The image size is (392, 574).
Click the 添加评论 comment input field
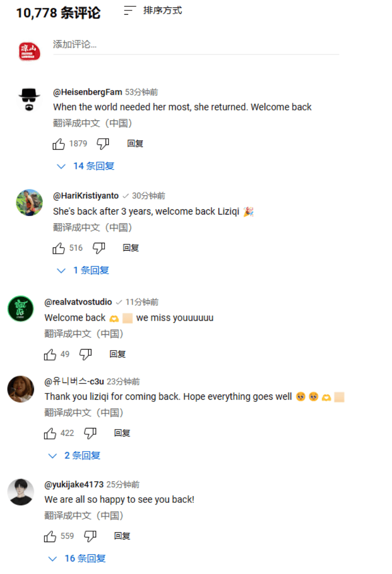pos(196,46)
